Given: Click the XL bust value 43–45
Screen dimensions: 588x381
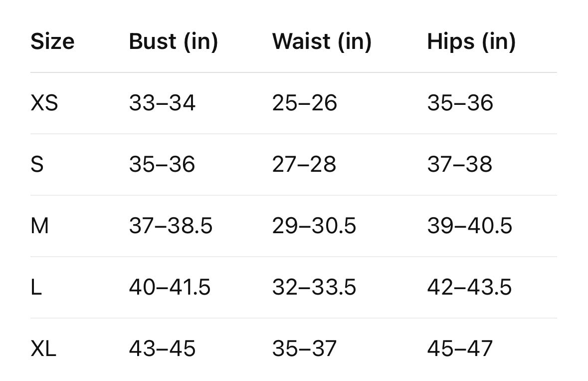Looking at the screenshot, I should 162,349.
